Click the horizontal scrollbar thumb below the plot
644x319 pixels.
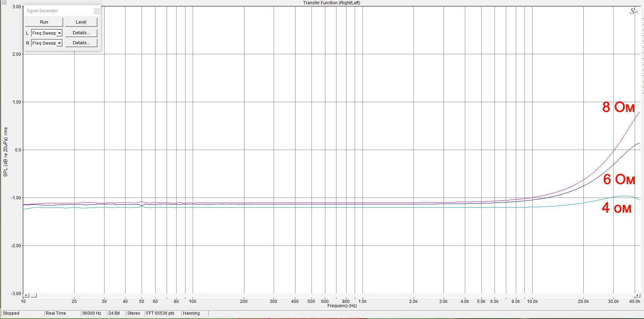(34, 295)
